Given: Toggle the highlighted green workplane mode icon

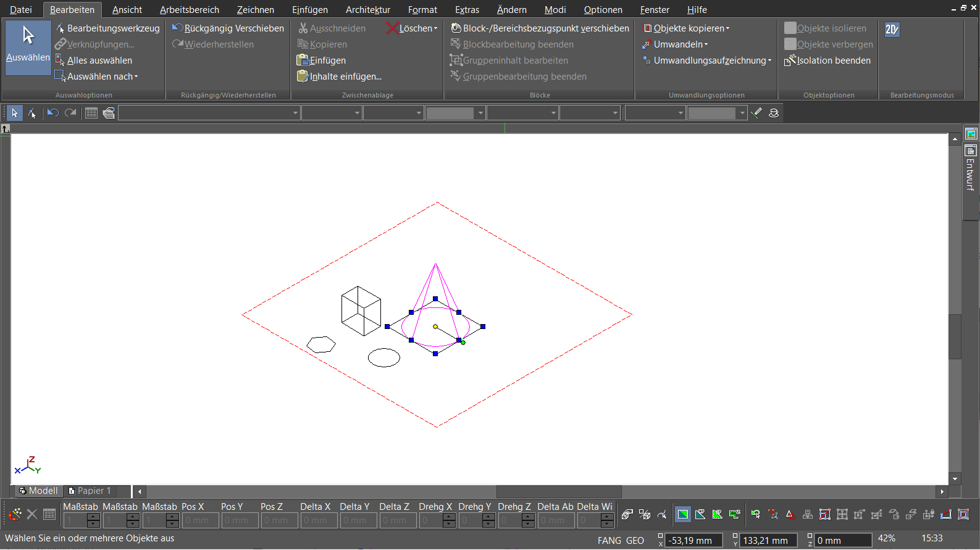Looking at the screenshot, I should click(683, 514).
